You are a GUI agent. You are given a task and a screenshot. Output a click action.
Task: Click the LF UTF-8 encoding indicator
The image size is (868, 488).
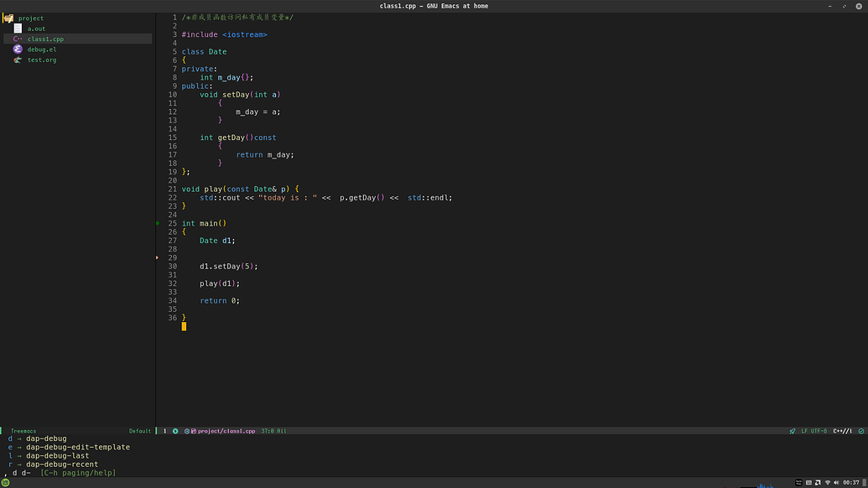point(813,431)
